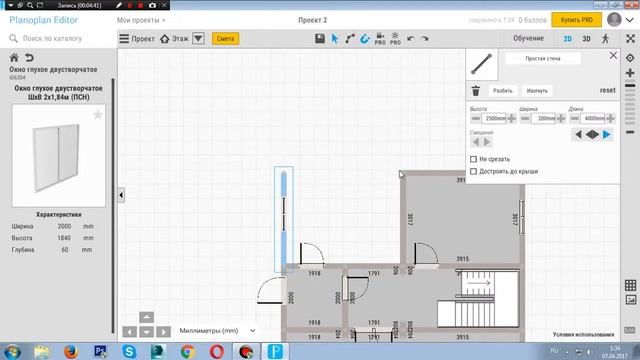
Task: Click the catalog search field
Action: point(59,38)
